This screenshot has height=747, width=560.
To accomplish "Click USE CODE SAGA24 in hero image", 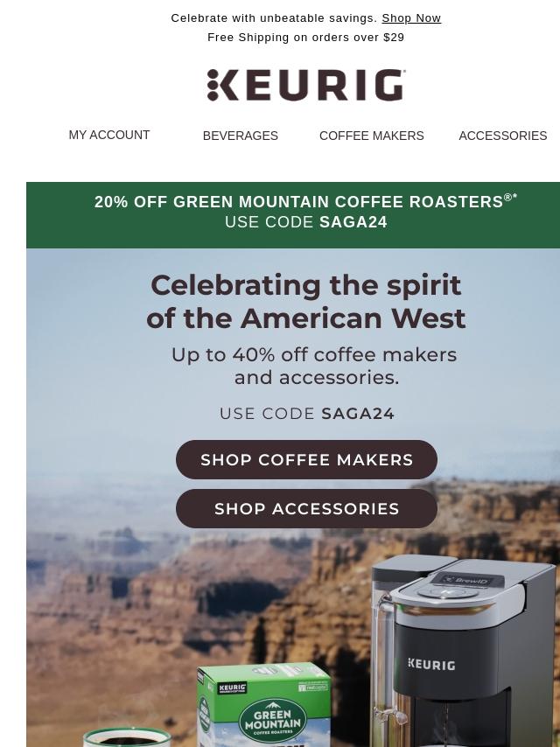I will pos(307,414).
